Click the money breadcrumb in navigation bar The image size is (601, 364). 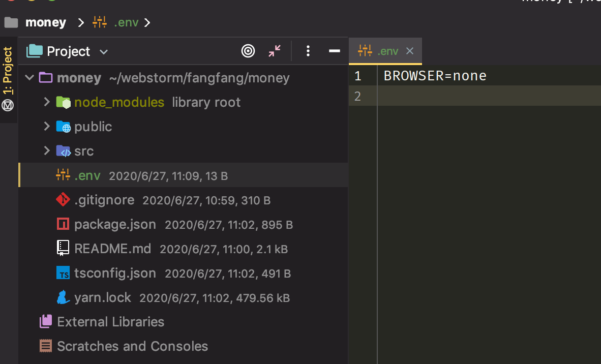point(46,22)
